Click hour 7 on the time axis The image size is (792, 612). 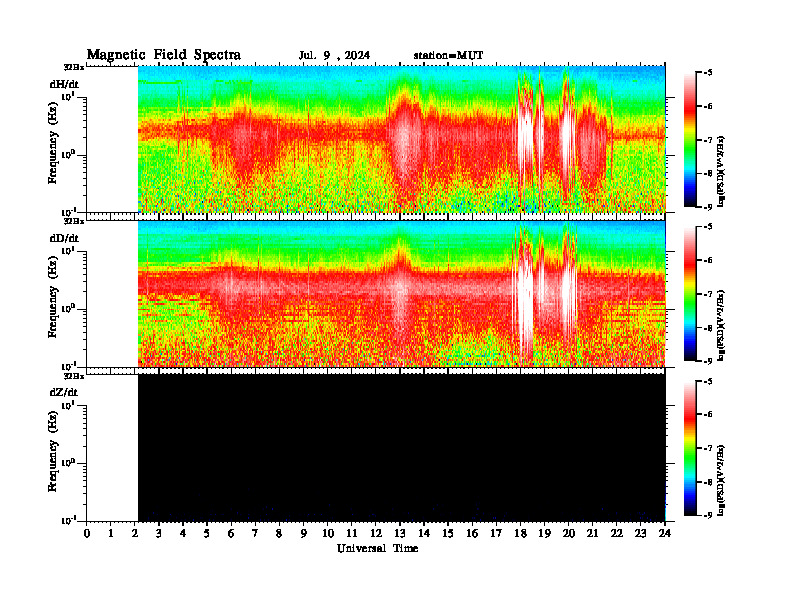[255, 533]
